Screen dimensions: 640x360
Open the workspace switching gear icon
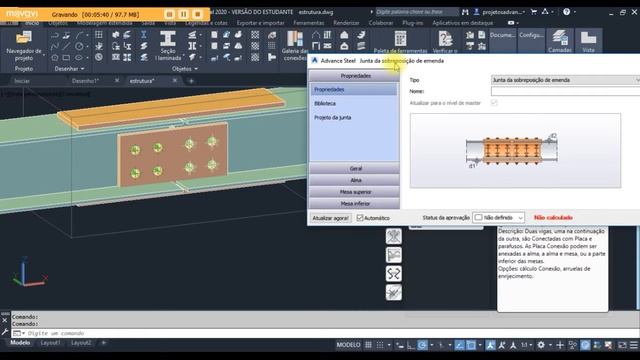click(541, 345)
